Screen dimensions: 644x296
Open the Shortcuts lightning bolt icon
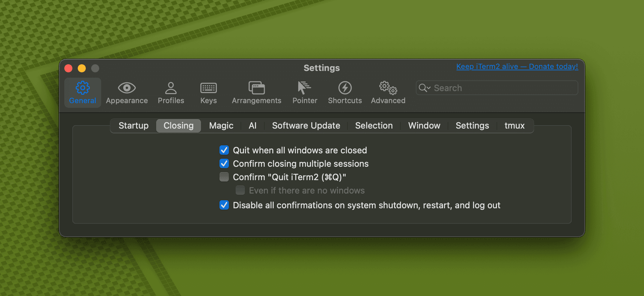(x=345, y=88)
